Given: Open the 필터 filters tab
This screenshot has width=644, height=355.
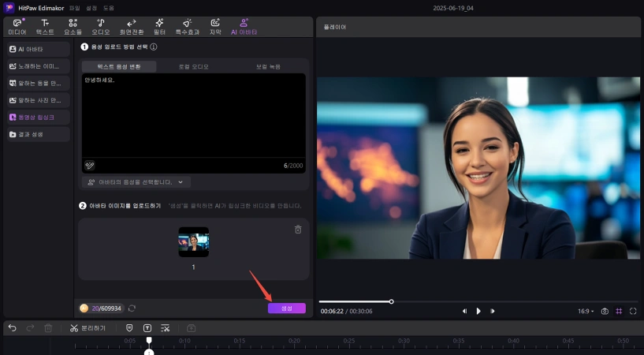Looking at the screenshot, I should pyautogui.click(x=159, y=27).
